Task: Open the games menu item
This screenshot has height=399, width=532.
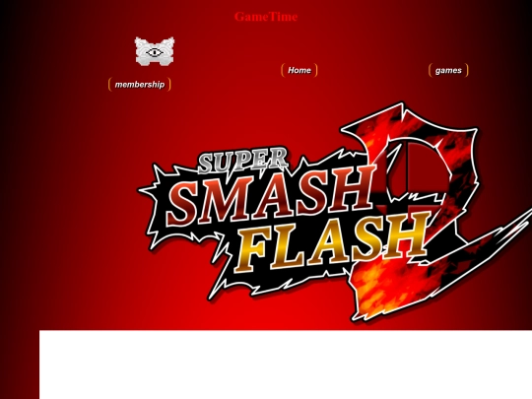Action: [448, 70]
